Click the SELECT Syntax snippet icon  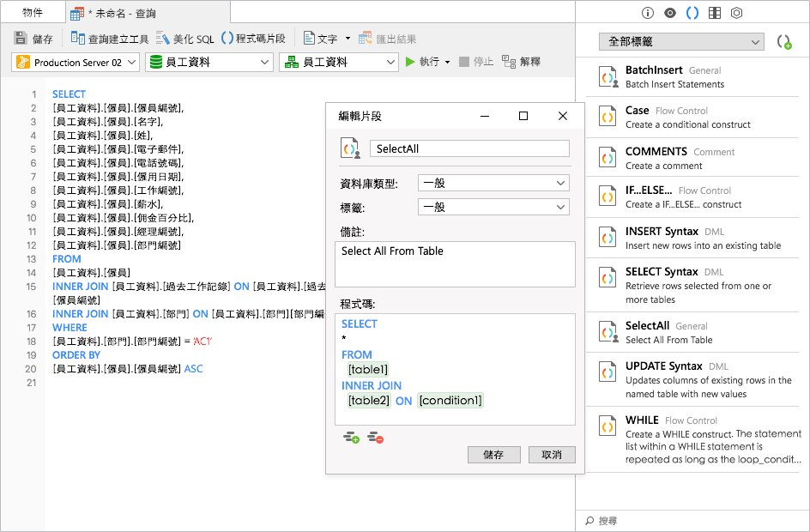[x=607, y=277]
